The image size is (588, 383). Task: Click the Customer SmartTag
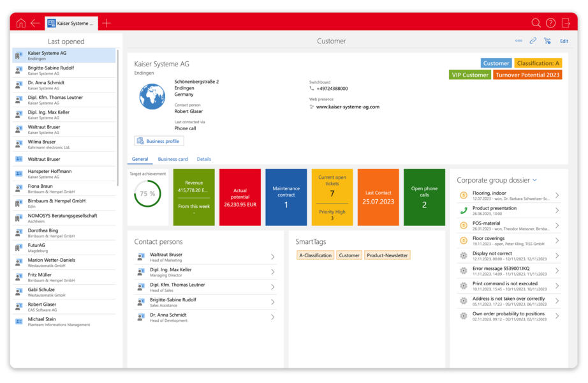(x=349, y=255)
